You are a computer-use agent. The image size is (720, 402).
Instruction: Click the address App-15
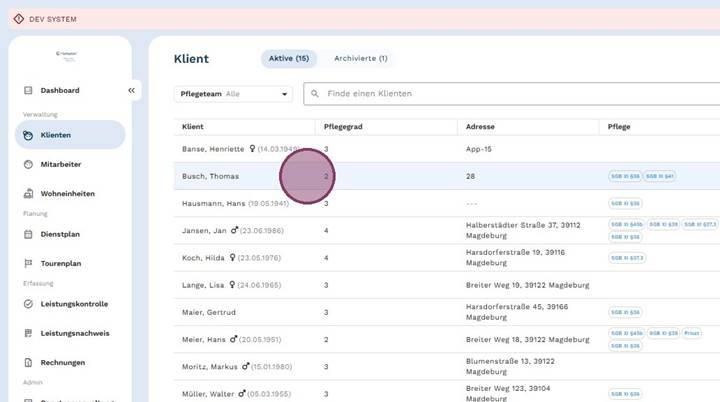click(478, 149)
